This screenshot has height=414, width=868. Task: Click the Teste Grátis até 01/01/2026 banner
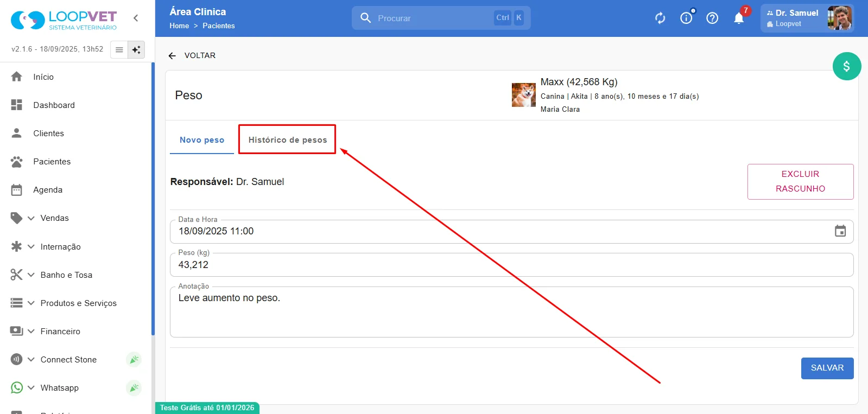[x=207, y=407]
